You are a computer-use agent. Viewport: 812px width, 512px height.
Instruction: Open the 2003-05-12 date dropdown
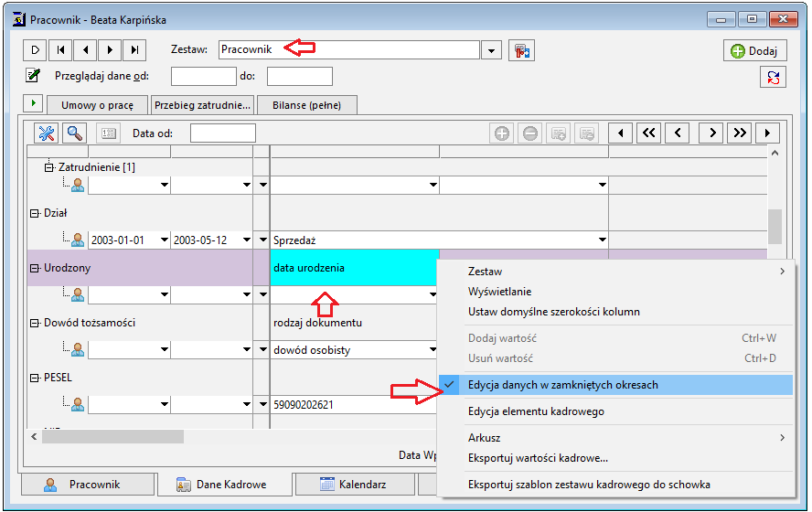(x=247, y=240)
